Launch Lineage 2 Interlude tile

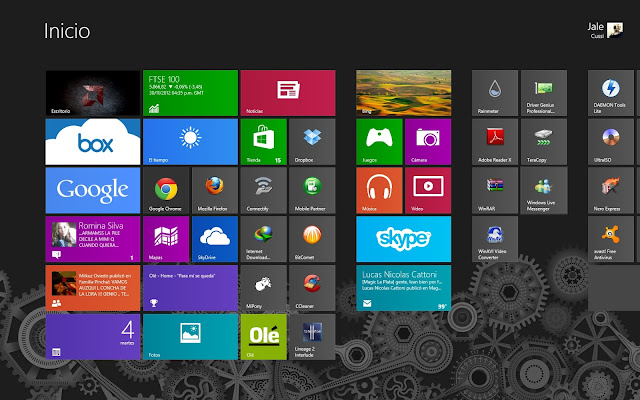[x=312, y=337]
